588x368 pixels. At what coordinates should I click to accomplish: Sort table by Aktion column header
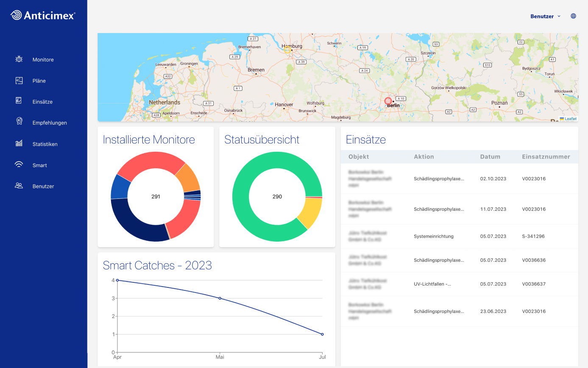tap(424, 156)
